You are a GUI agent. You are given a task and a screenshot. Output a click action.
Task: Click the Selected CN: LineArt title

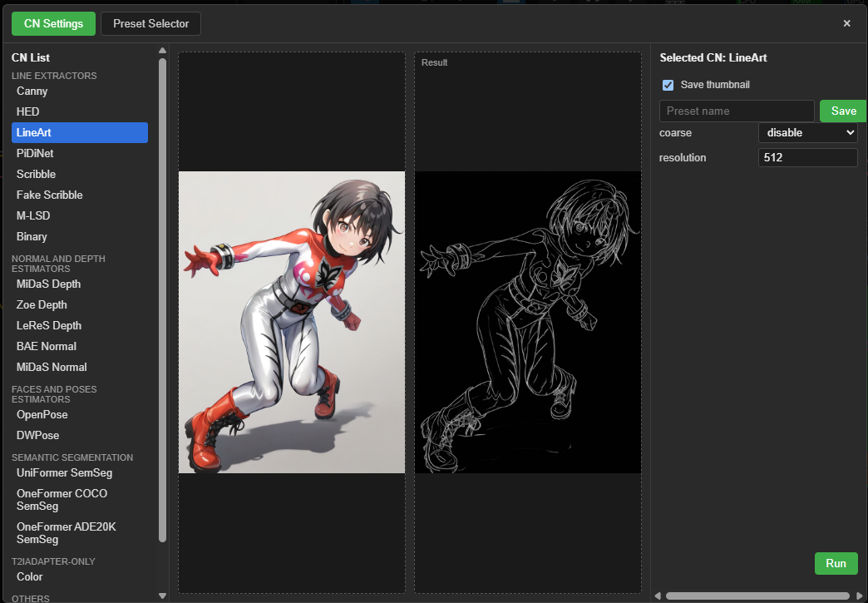(x=713, y=57)
